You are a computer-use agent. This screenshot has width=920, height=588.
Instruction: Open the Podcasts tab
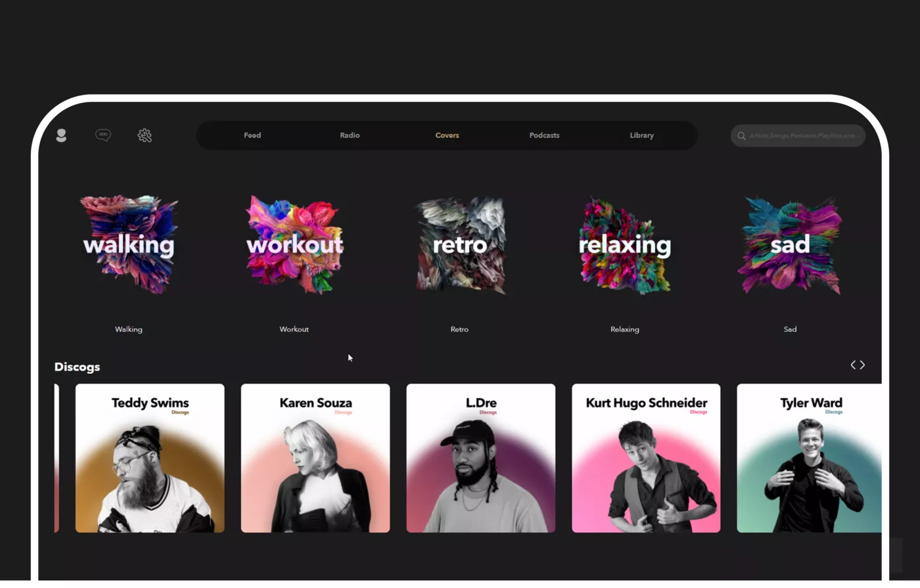pos(544,135)
